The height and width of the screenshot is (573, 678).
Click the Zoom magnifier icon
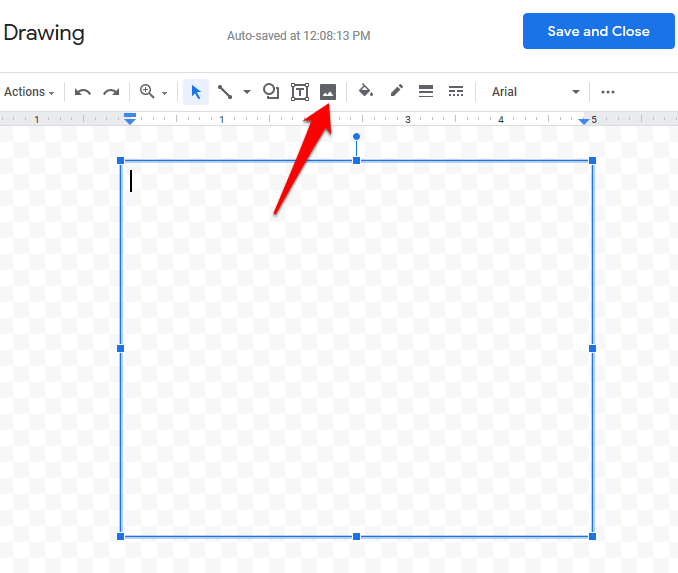click(147, 91)
